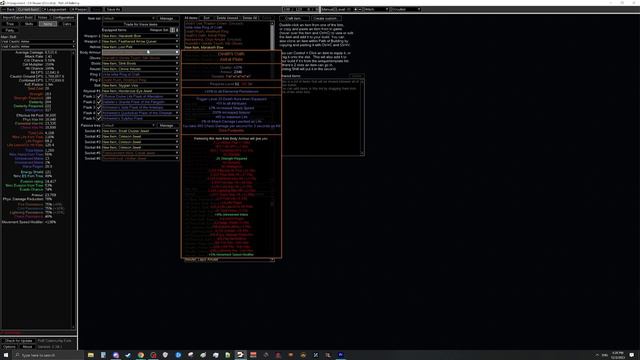This screenshot has height=360, width=640.
Task: Open Google Chrome from the taskbar
Action: point(140,355)
